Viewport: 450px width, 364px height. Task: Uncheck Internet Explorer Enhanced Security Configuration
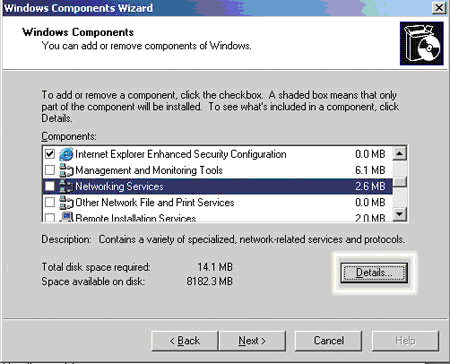coord(50,154)
